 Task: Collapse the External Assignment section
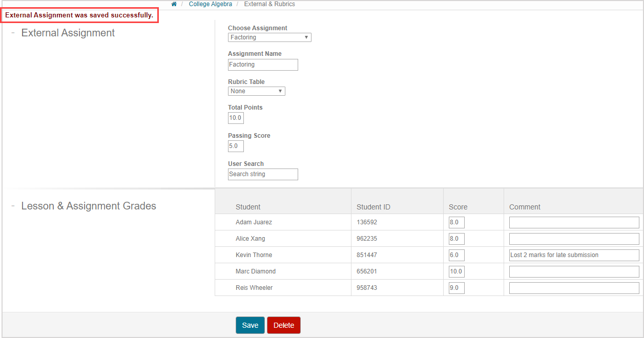pos(13,33)
